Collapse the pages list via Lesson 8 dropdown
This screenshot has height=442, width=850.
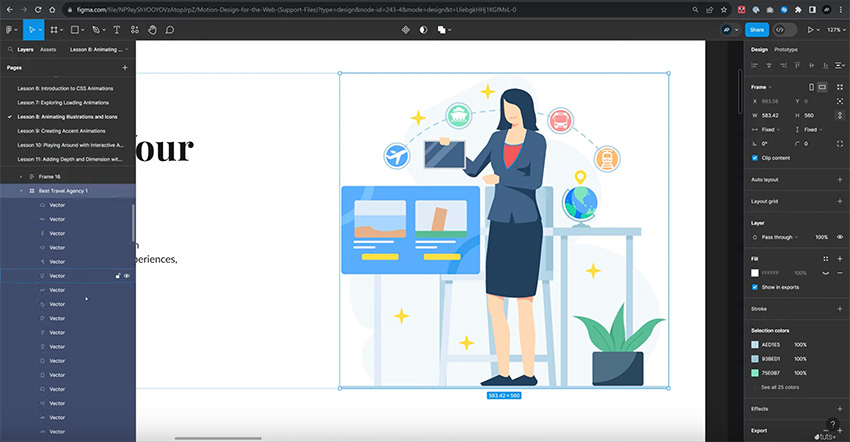(99, 49)
